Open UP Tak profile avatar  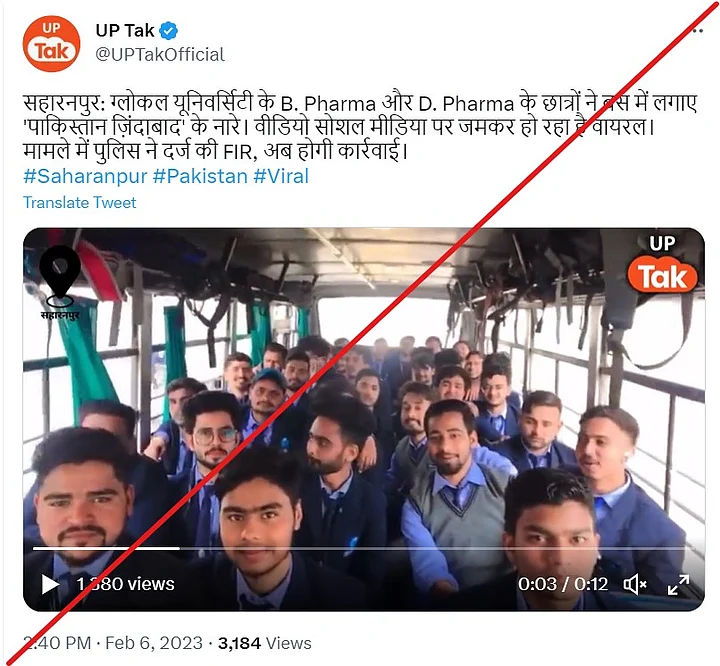tap(51, 44)
